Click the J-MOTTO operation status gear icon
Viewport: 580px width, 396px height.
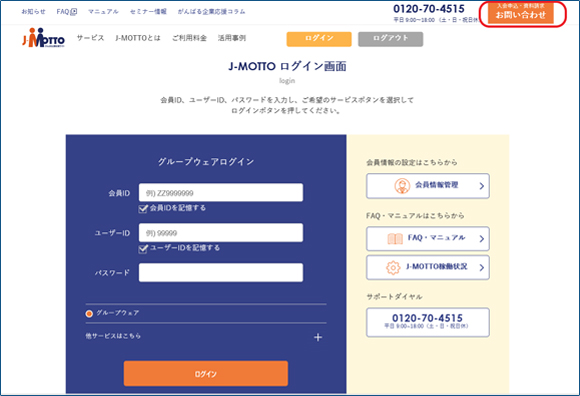(x=393, y=268)
